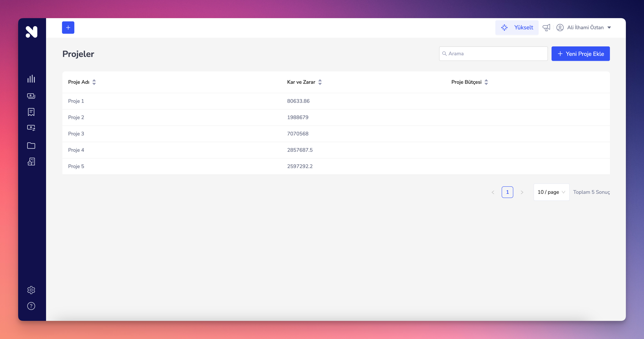Open the 10 / page size dropdown
The image size is (644, 339).
point(551,192)
